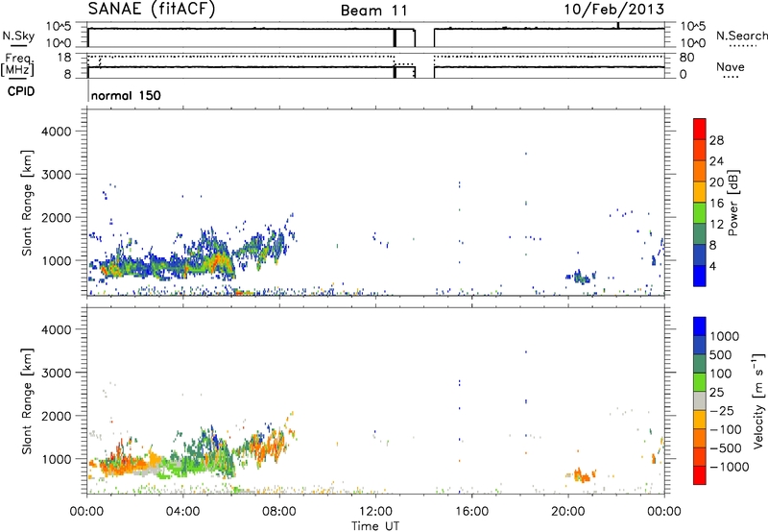Click the frequency axis value '18'
This screenshot has height=532, width=768.
tap(64, 58)
